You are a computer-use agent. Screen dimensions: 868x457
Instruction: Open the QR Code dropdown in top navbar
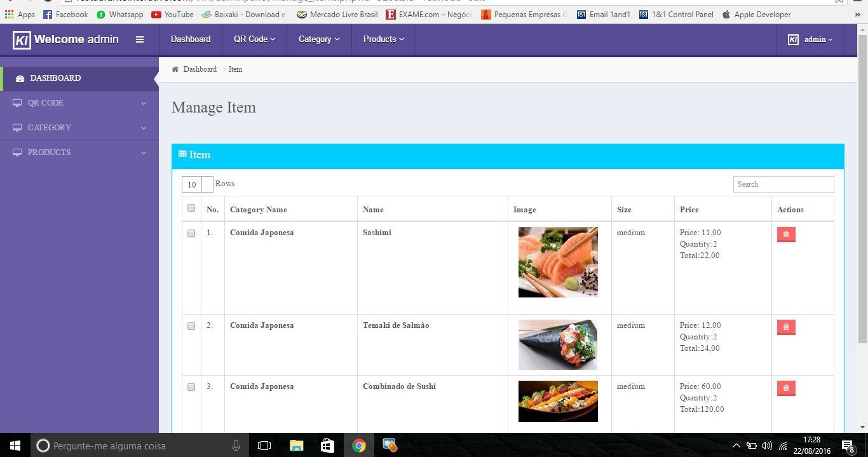(254, 39)
